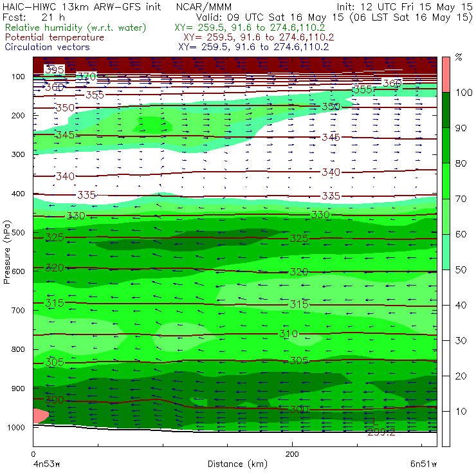Click 'Init: 12 UTC Fri 15 May 15' text
This screenshot has width=476, height=476.
point(405,6)
